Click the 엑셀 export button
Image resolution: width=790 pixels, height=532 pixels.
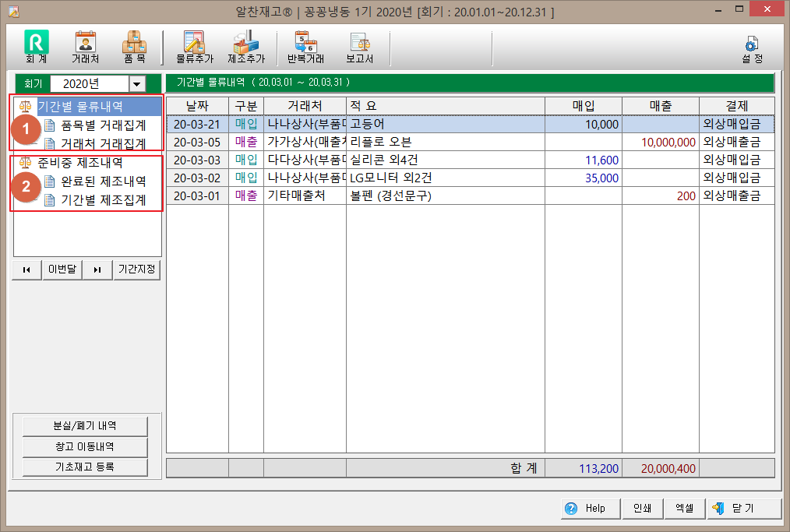click(684, 509)
